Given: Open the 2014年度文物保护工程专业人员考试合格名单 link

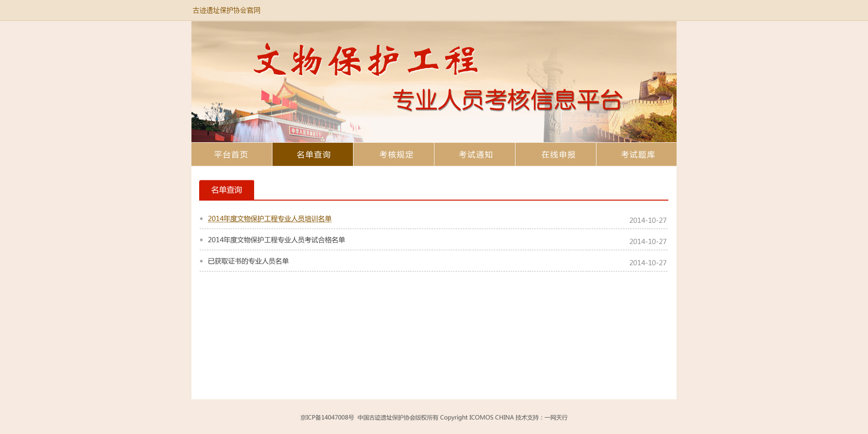Looking at the screenshot, I should coord(276,240).
